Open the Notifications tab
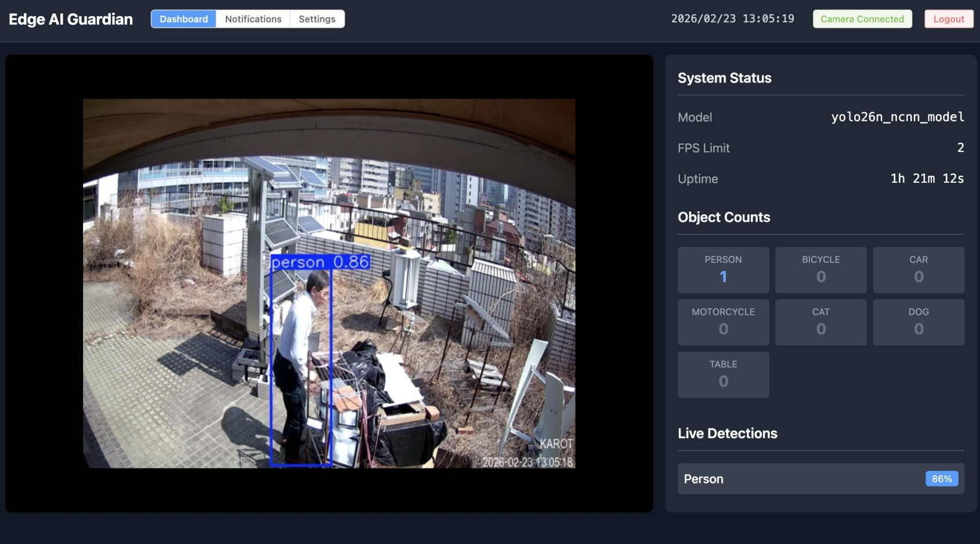 click(x=253, y=19)
